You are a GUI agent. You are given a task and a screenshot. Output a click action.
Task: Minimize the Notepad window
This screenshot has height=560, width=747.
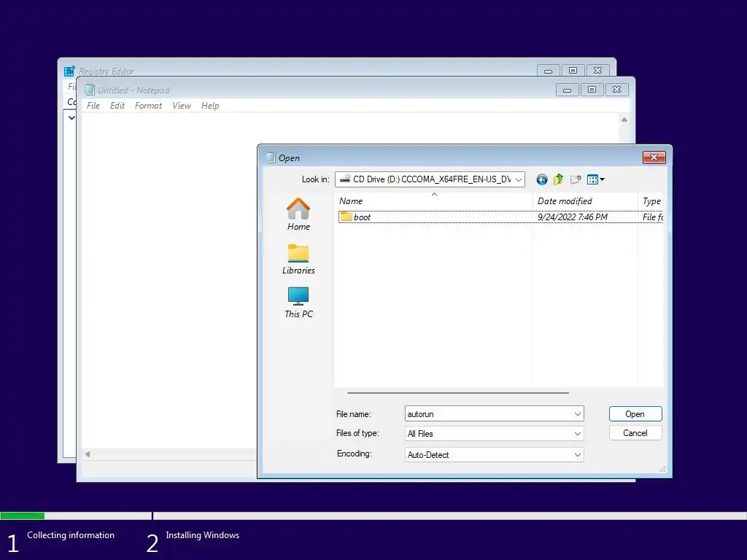(567, 90)
